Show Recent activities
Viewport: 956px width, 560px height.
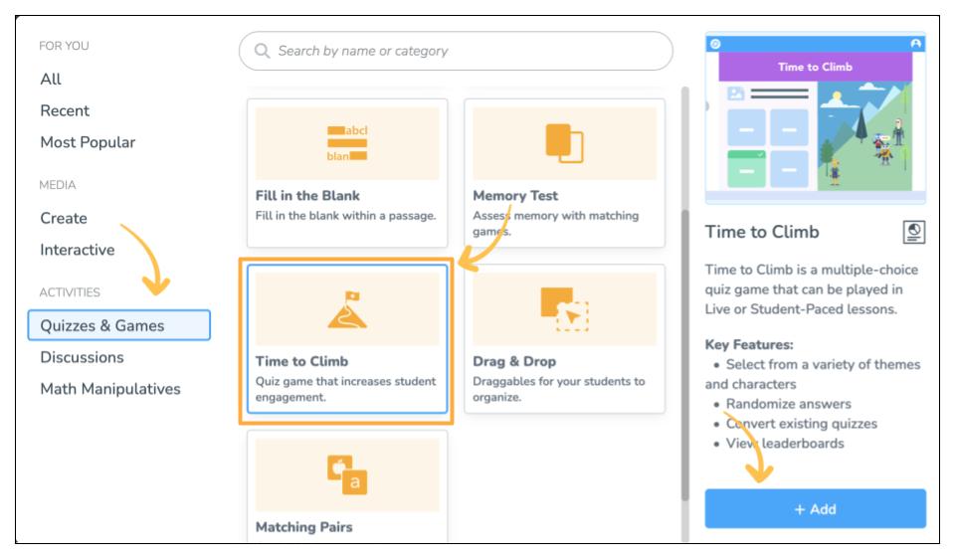[x=65, y=110]
